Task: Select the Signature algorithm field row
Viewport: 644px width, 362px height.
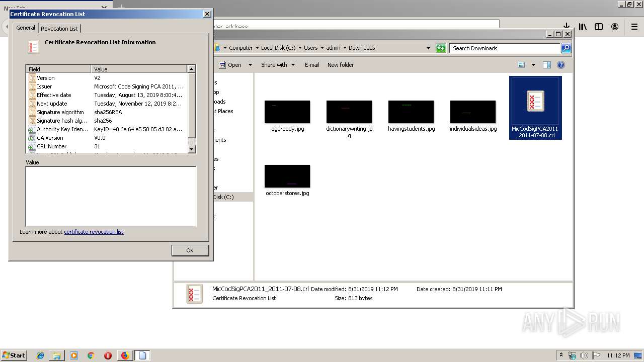Action: coord(107,112)
